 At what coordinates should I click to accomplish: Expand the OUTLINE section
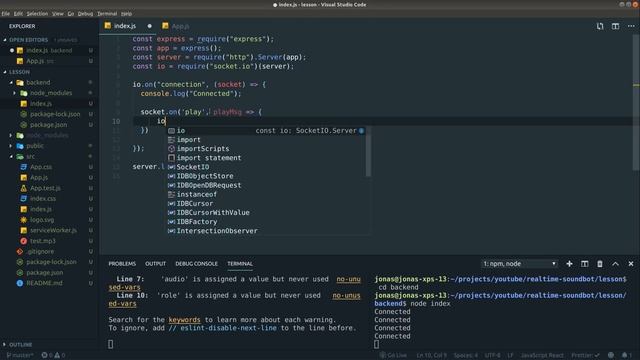pos(5,344)
